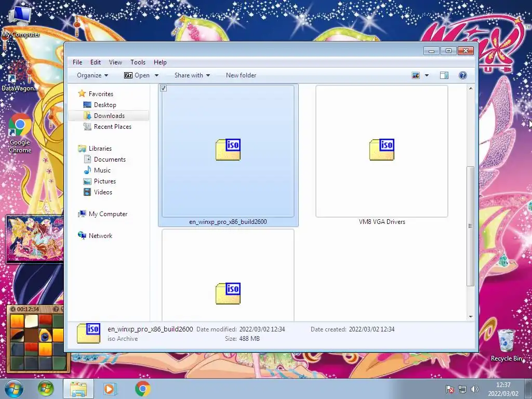532x399 pixels.
Task: Open Videos library
Action: coord(103,192)
